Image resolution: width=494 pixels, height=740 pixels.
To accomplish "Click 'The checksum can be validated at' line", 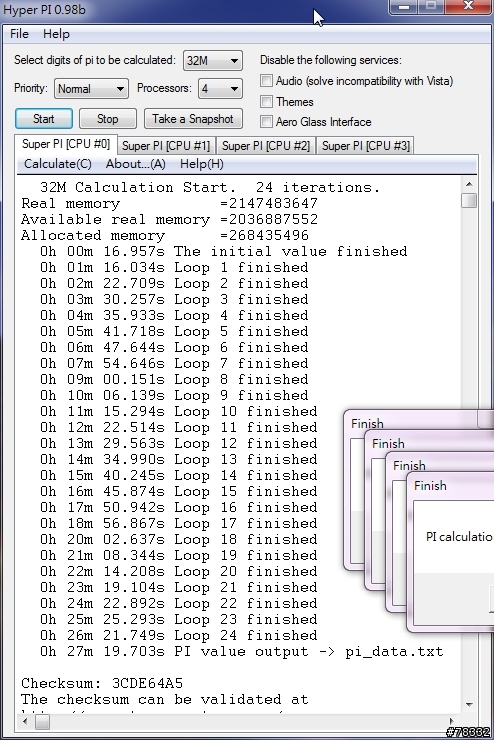I will pos(165,699).
